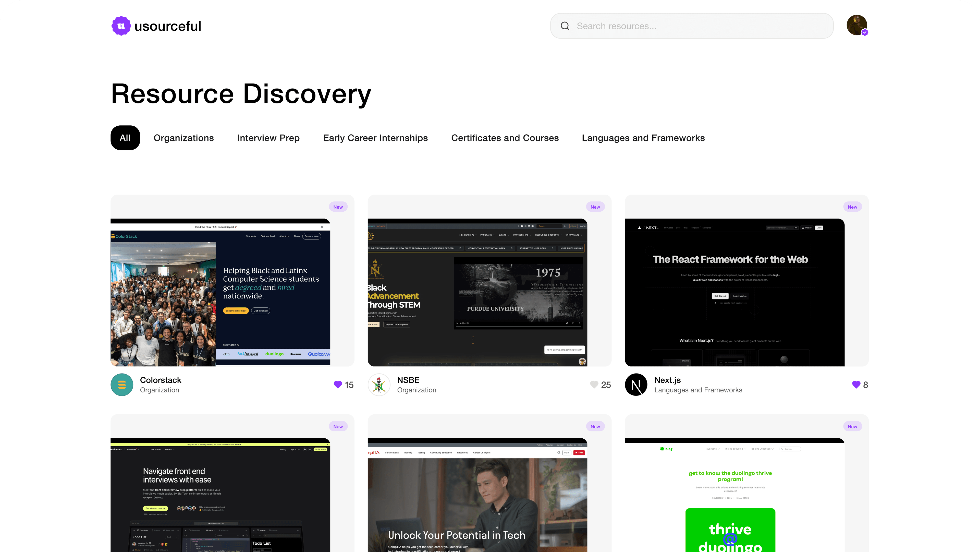Focus the Search resources input field

tap(692, 26)
